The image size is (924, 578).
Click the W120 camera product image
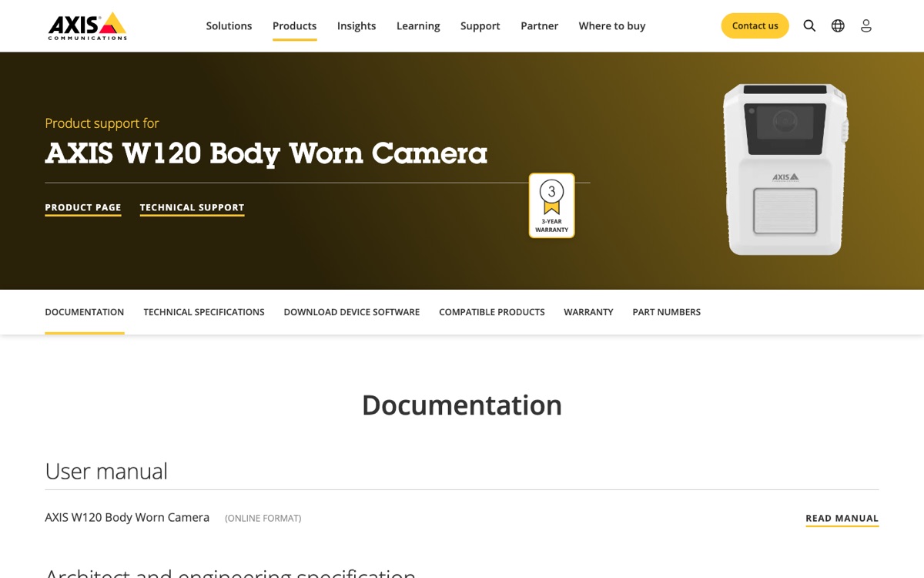tap(785, 170)
